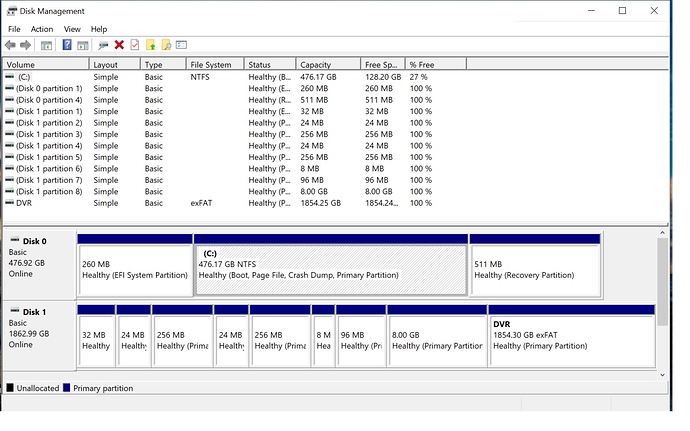Viewport: 690px width, 431px height.
Task: Click the Show/Hide Console Tree icon
Action: tap(46, 45)
